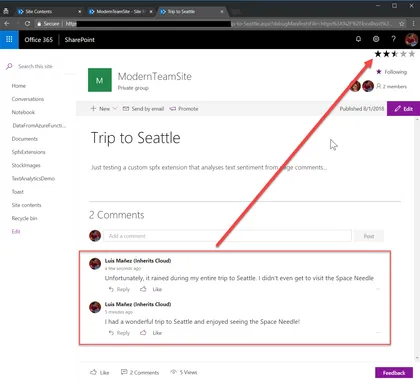Screen dimensions: 420x382
Task: Click Edit link under left navigation
Action: pos(16,231)
